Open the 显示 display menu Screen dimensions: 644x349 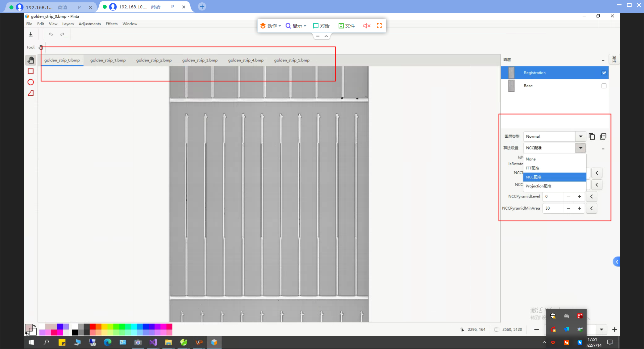[296, 26]
